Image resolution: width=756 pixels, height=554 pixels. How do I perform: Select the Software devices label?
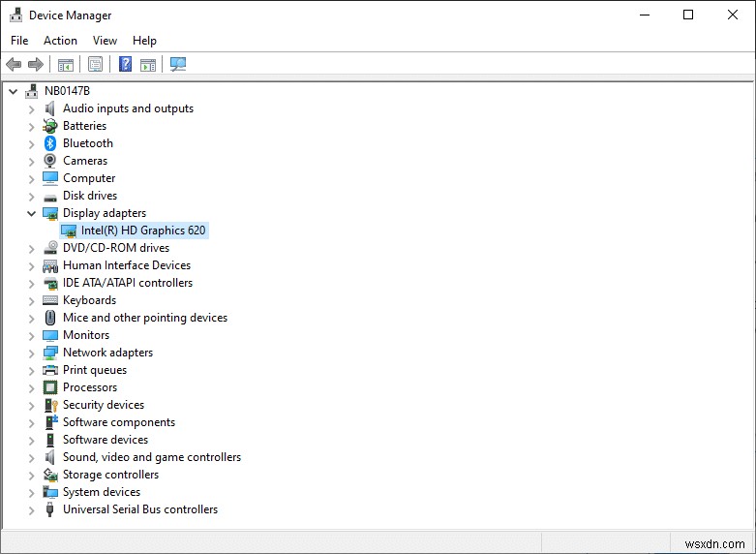tap(106, 440)
